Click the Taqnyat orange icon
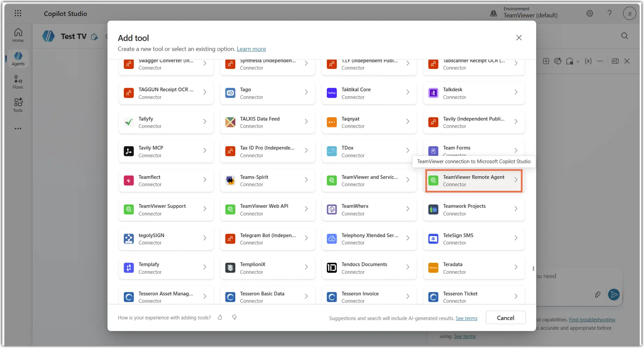The width and height of the screenshot is (644, 348). click(x=332, y=122)
